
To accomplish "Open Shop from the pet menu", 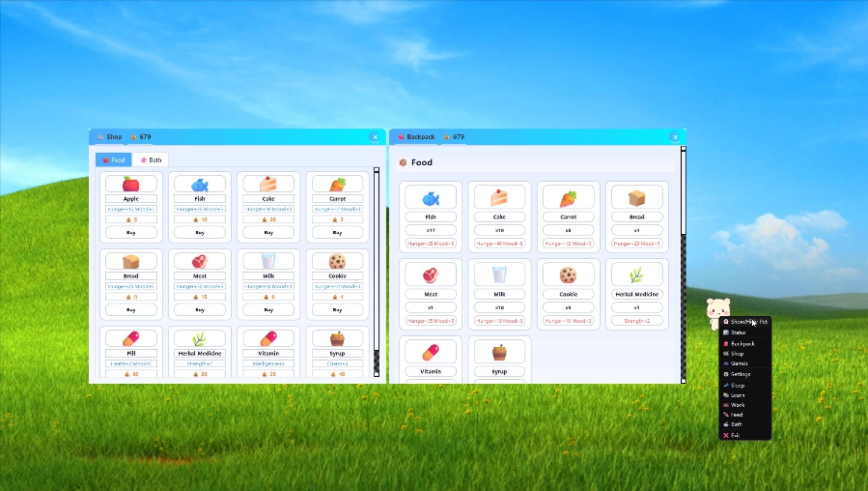I will coord(745,353).
